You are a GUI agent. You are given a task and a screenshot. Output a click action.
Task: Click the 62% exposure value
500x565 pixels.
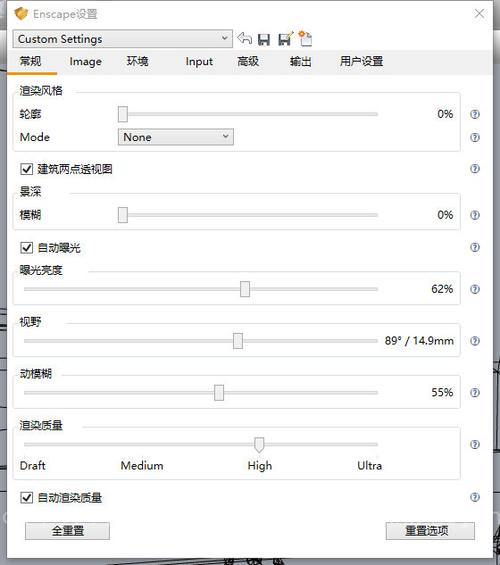tap(442, 289)
